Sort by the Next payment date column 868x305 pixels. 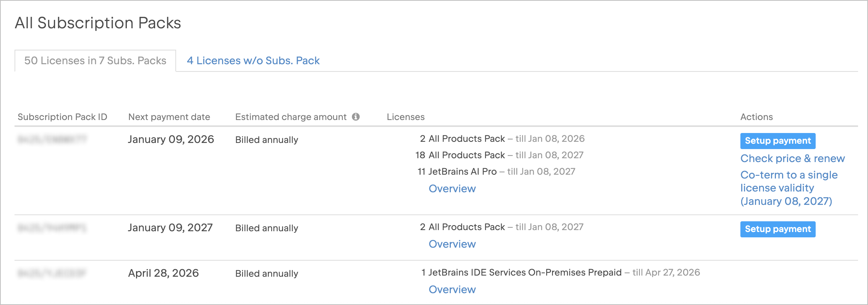point(169,117)
